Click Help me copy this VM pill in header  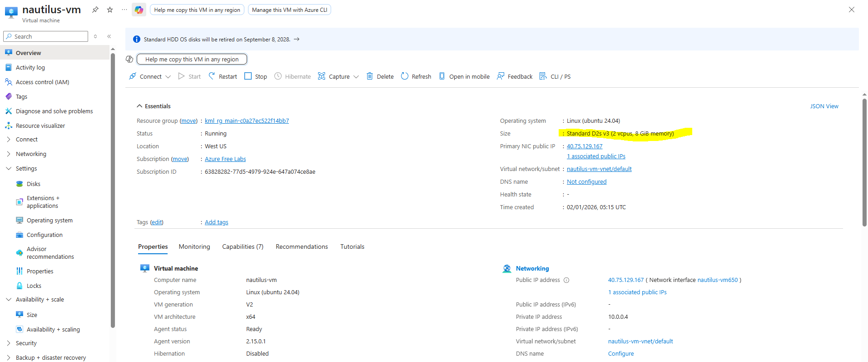(x=197, y=10)
